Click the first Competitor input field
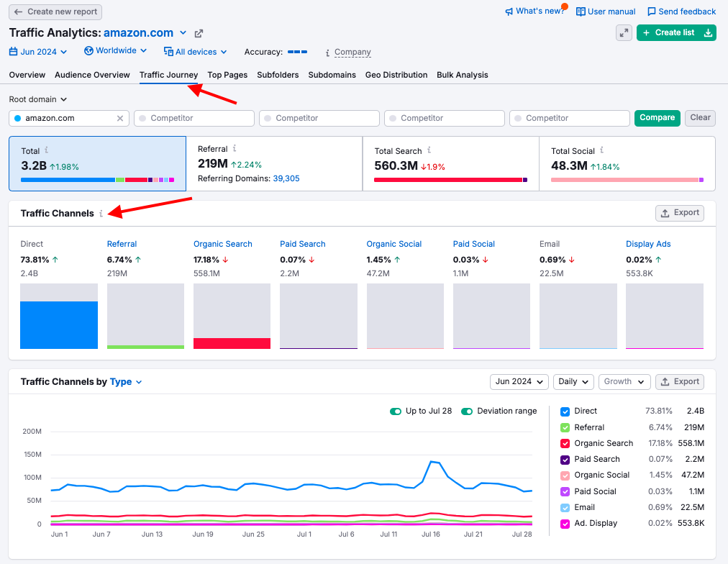 (194, 118)
